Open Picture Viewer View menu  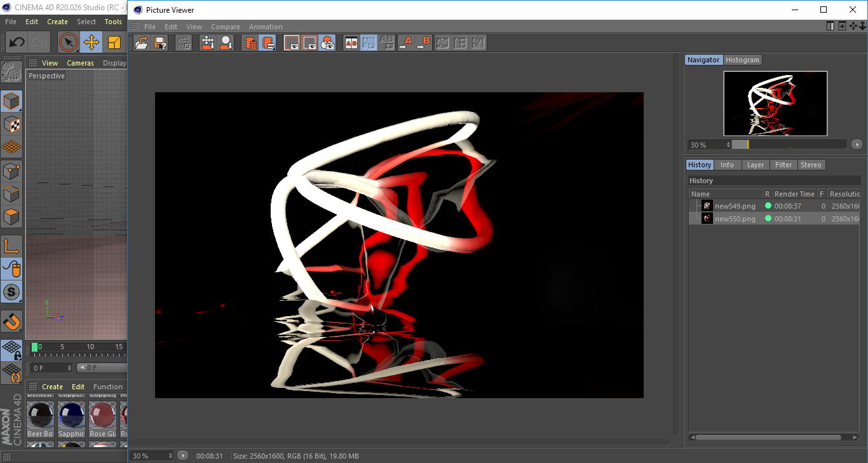pos(194,27)
